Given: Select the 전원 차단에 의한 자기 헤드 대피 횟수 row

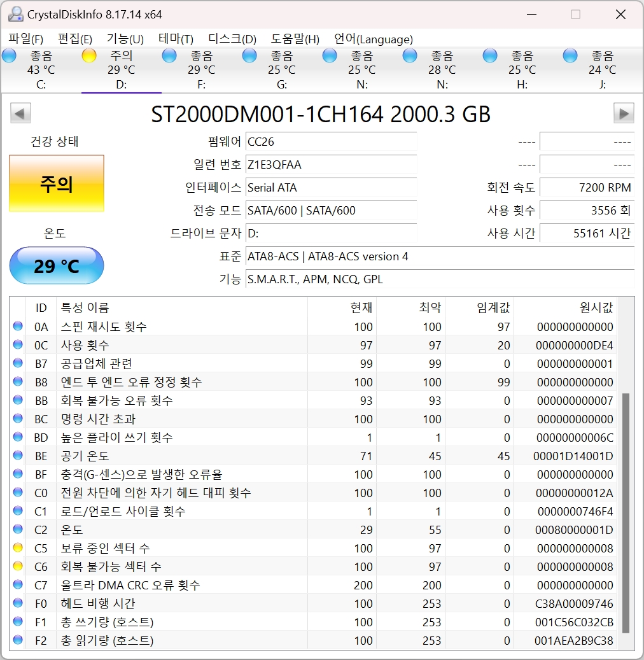Looking at the screenshot, I should pos(312,493).
